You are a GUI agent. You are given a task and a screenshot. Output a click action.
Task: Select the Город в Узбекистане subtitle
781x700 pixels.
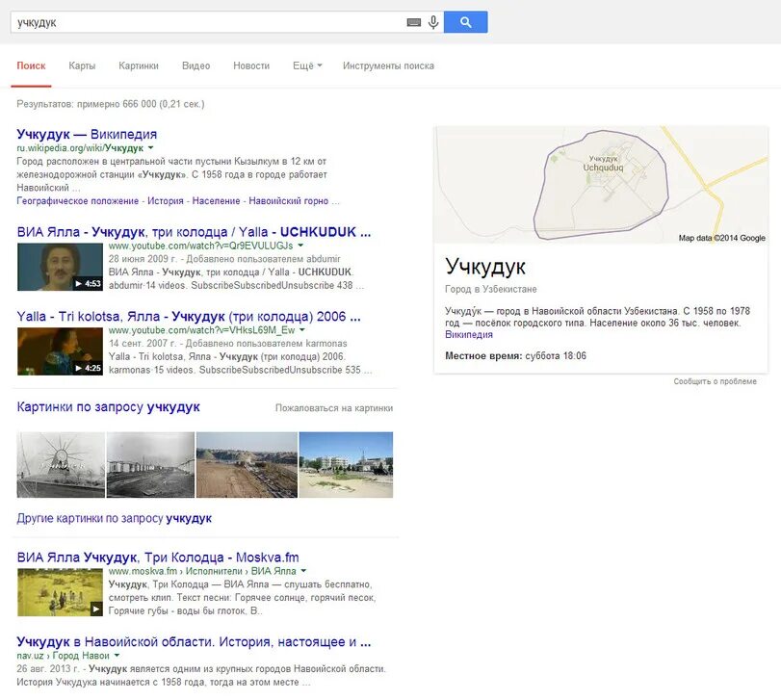(490, 289)
